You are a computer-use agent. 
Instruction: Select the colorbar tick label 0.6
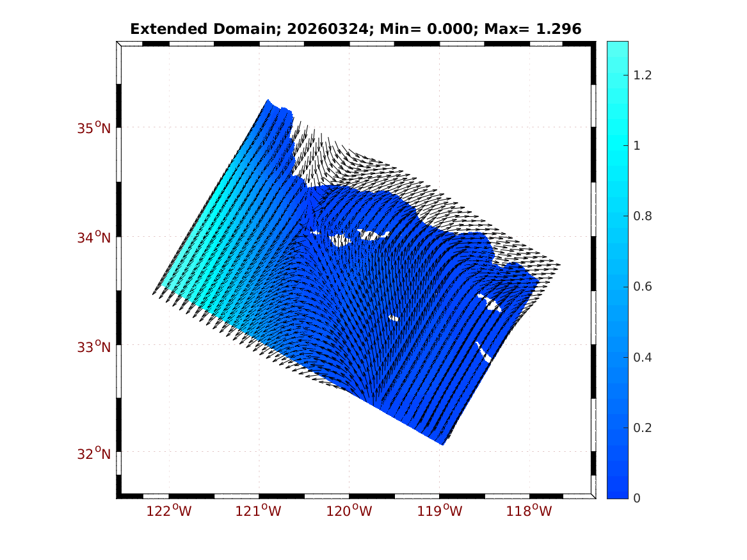click(x=643, y=287)
